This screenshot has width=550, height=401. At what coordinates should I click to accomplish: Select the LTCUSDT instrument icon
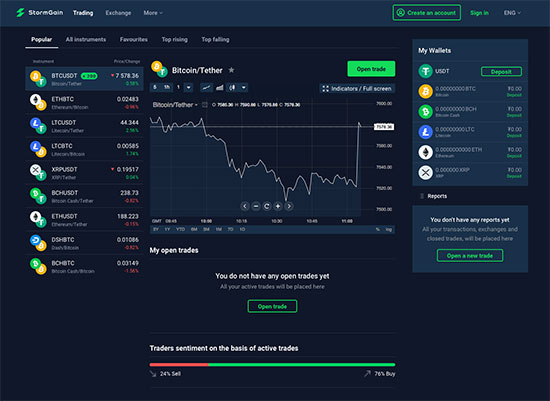click(38, 126)
